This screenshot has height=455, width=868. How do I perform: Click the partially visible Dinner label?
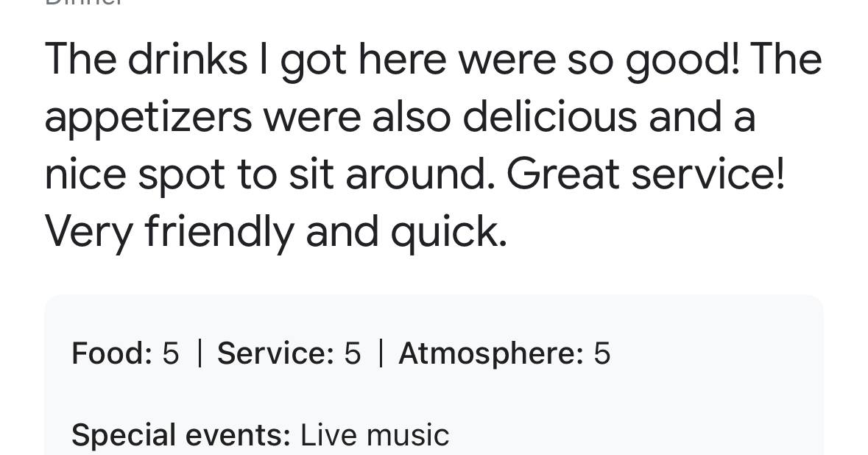83,2
